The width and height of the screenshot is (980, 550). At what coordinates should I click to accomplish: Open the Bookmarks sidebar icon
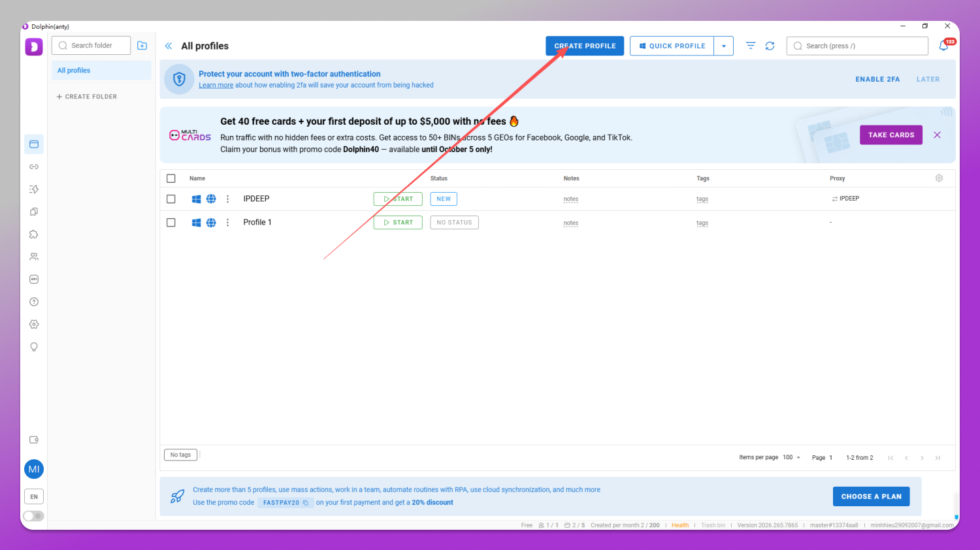tap(34, 212)
